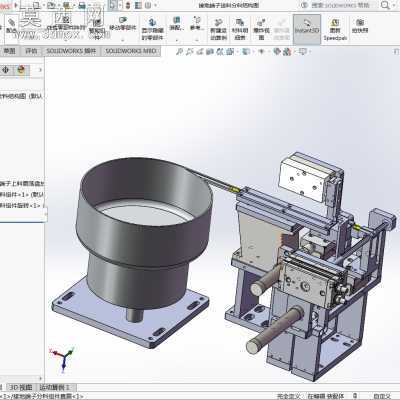This screenshot has width=400, height=400.
Task: Switch to the 3D视图 bottom tab
Action: (x=21, y=387)
